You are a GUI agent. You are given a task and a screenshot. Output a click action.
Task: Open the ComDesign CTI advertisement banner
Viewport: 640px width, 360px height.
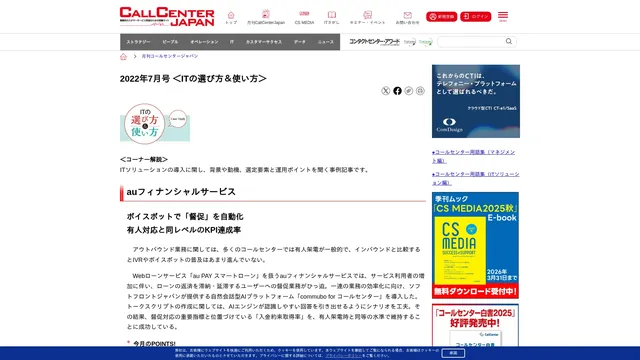tap(476, 101)
